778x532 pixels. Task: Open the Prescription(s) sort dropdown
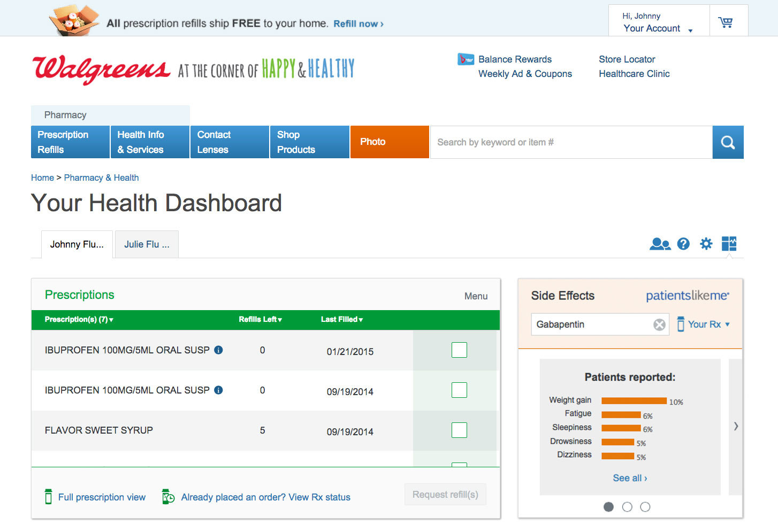coord(111,319)
